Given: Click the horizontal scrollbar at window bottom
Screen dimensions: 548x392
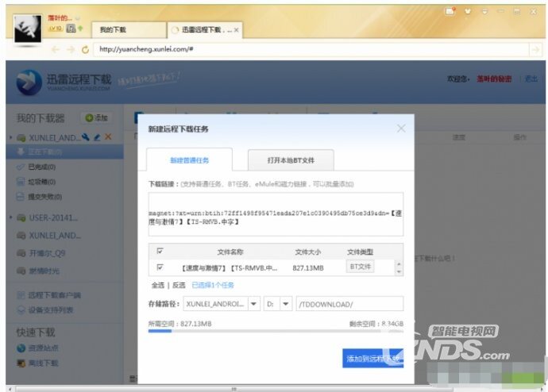Looking at the screenshot, I should pyautogui.click(x=234, y=389).
